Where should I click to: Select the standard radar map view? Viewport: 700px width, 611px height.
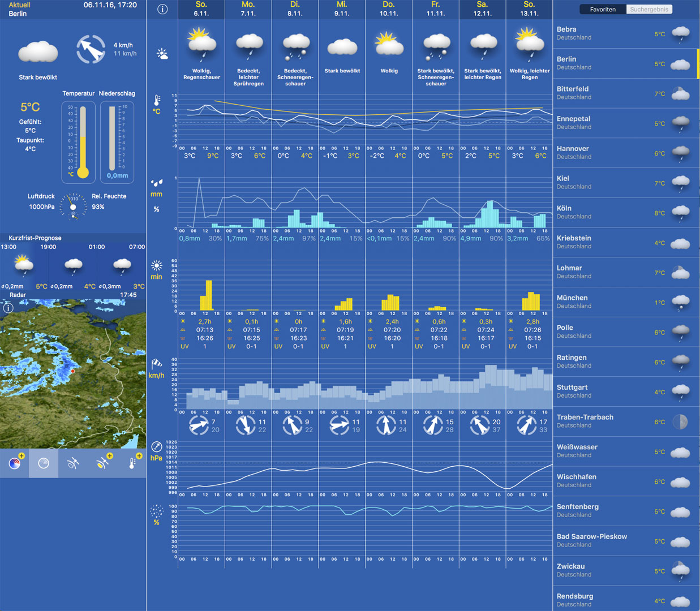click(x=44, y=463)
